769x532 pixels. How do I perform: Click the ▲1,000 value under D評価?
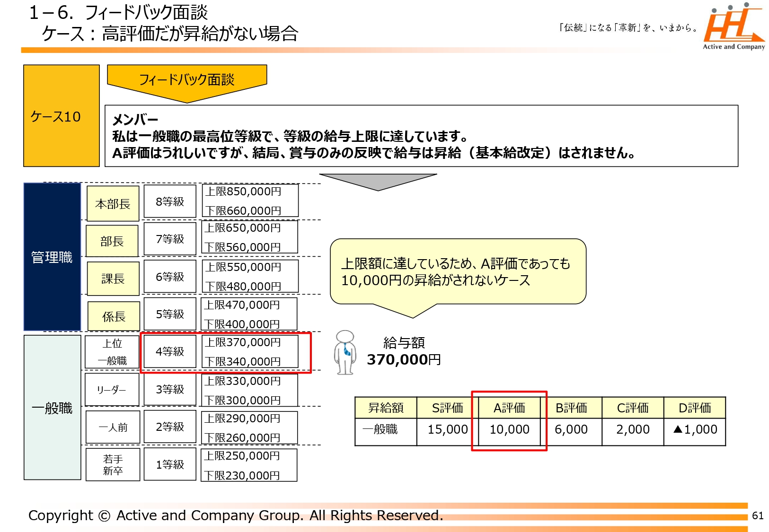[695, 429]
